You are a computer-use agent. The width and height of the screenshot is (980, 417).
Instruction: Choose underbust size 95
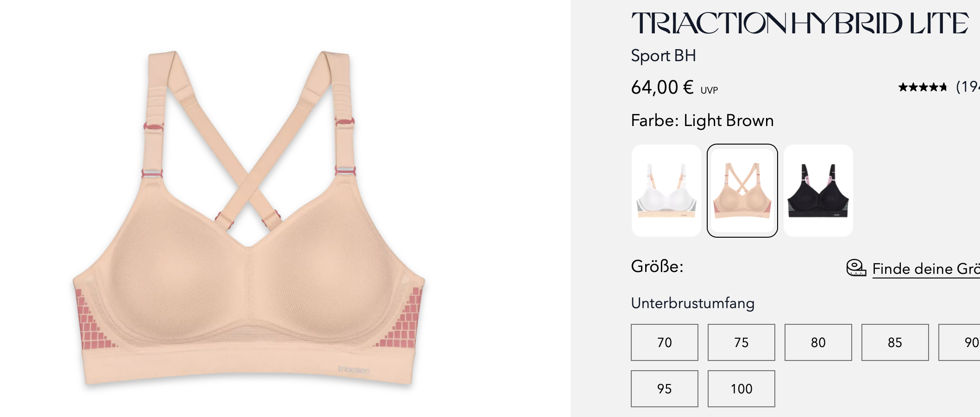pos(665,389)
